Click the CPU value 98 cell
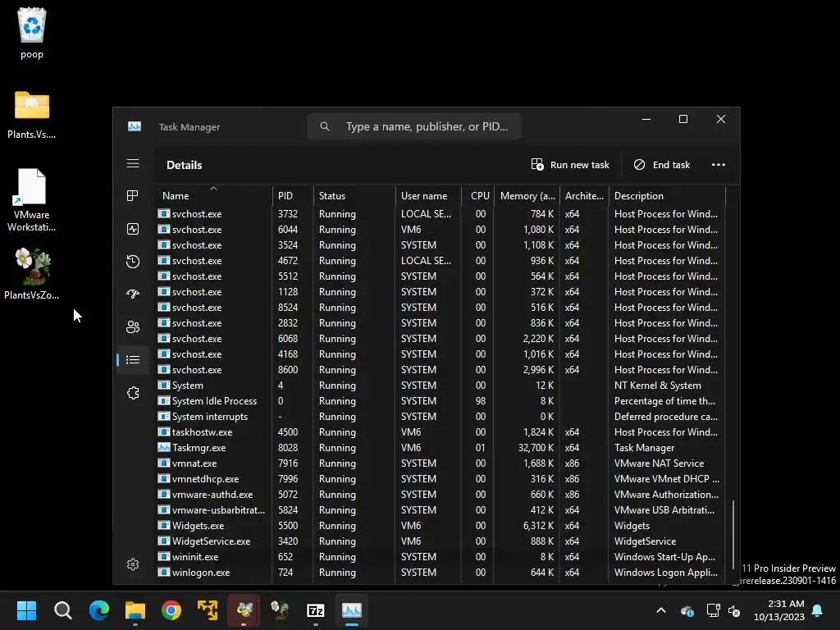 pos(481,400)
